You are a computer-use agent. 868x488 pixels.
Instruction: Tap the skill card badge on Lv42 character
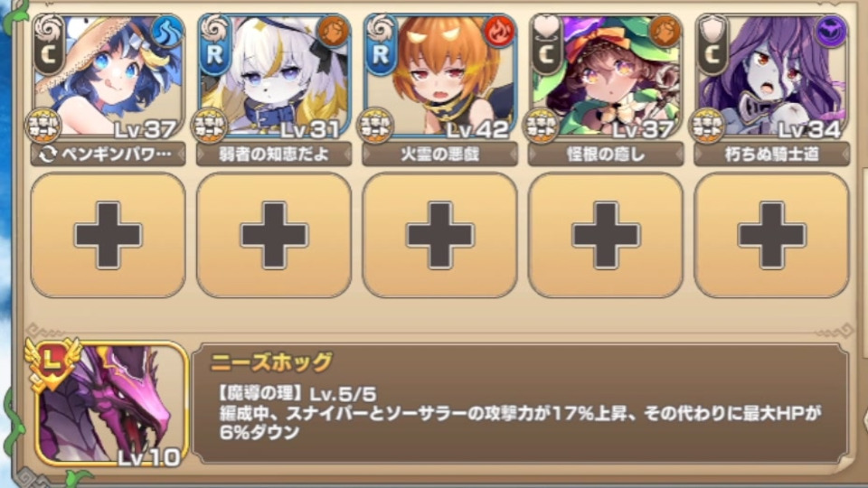[375, 126]
